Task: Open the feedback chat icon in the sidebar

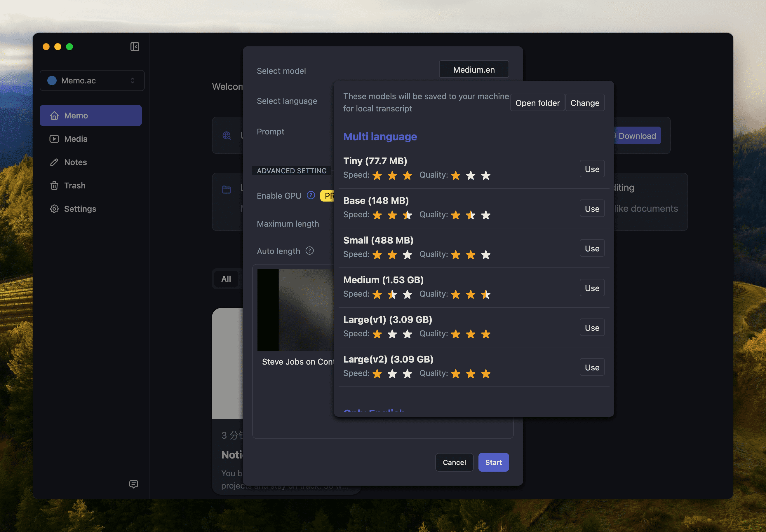Action: [133, 484]
